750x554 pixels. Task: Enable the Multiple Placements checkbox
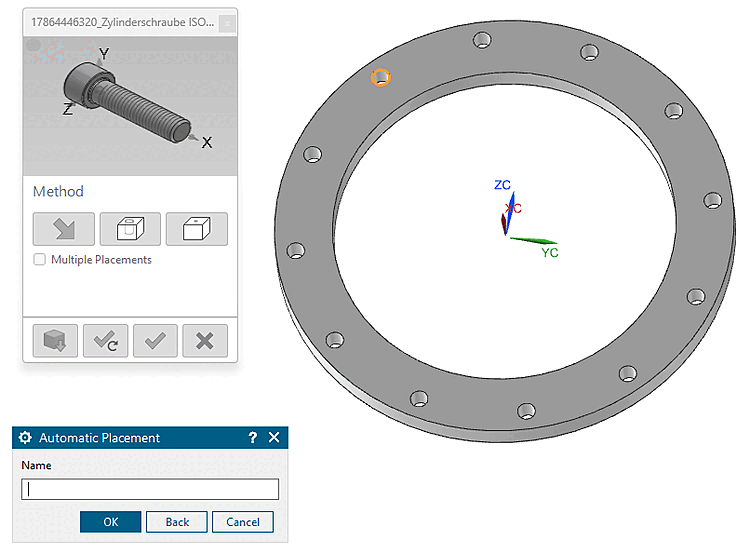pyautogui.click(x=40, y=259)
